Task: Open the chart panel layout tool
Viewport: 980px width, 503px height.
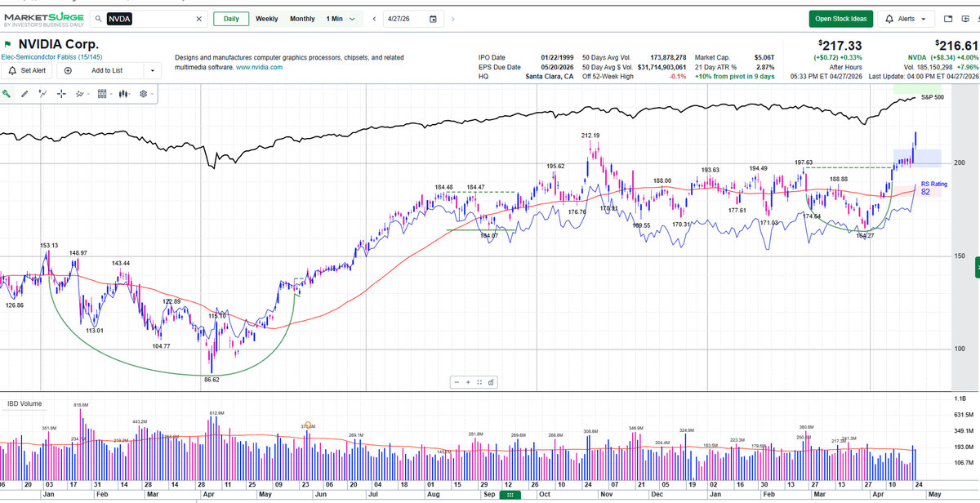Action: click(x=101, y=94)
